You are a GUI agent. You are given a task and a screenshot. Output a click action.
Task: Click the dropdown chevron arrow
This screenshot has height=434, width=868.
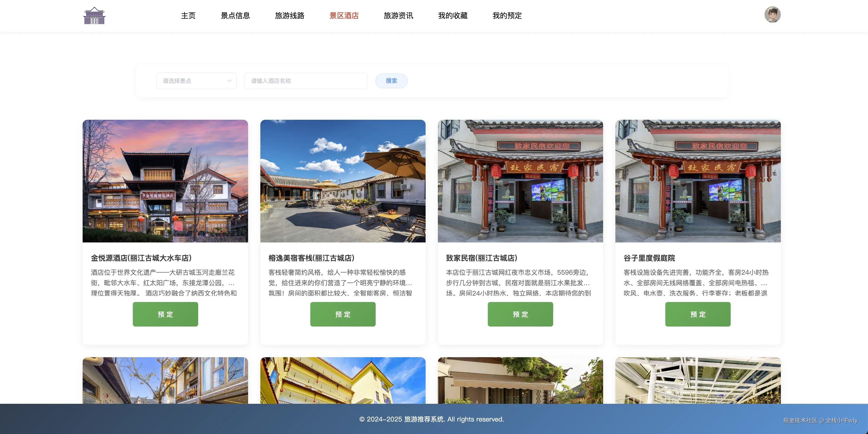tap(229, 81)
